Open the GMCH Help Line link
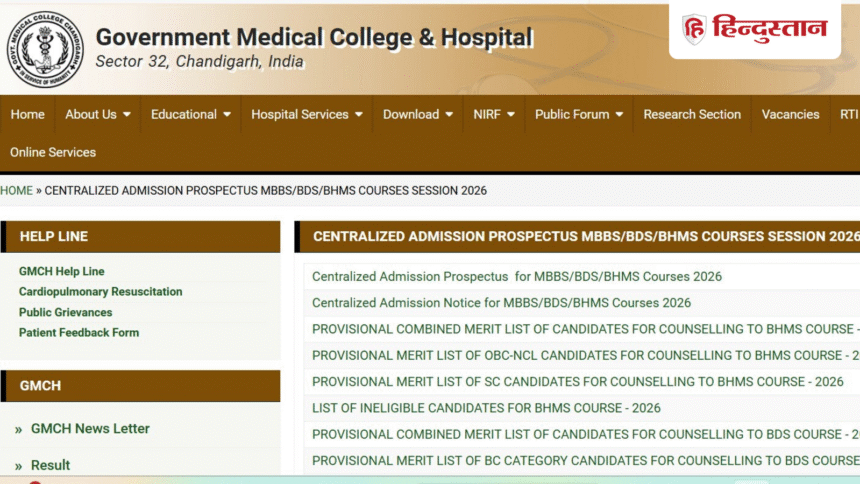This screenshot has height=484, width=860. (61, 271)
